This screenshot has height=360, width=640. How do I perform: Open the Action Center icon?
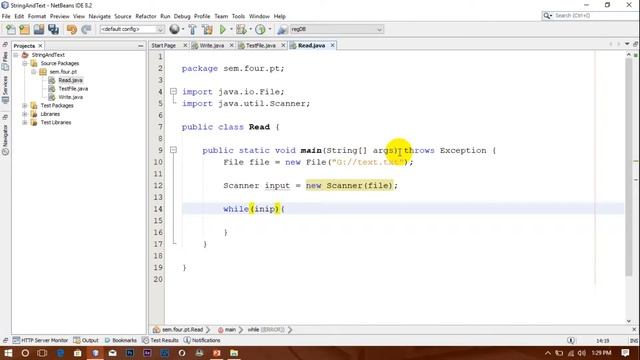tap(625, 353)
